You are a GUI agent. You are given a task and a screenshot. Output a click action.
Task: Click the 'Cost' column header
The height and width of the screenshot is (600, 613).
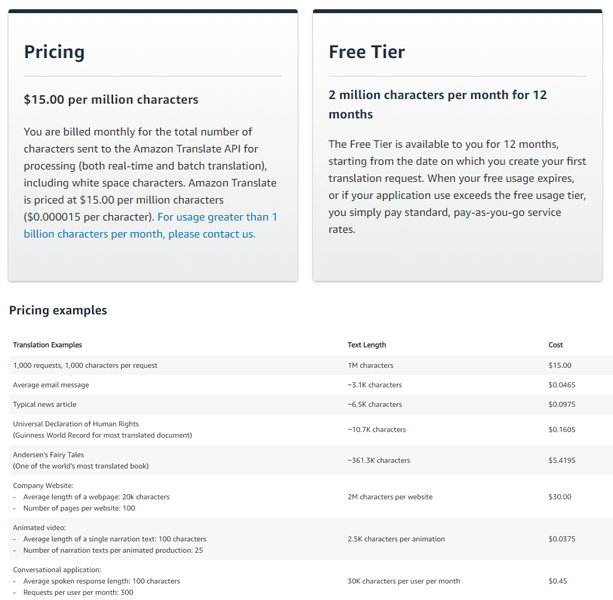tap(556, 345)
